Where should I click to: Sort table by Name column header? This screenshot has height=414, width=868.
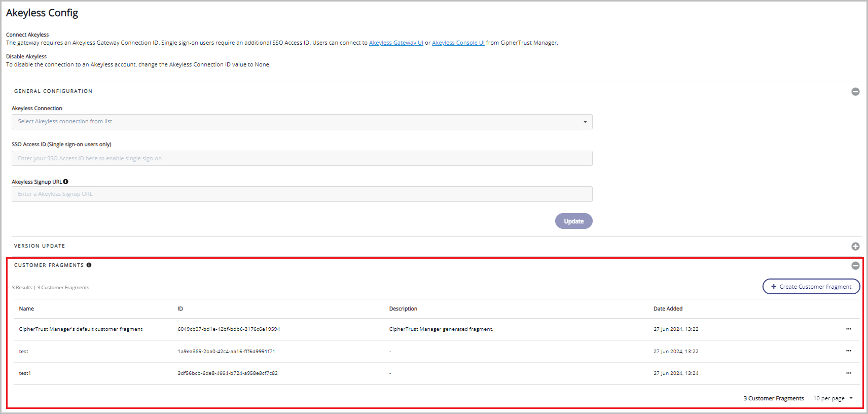coord(26,308)
